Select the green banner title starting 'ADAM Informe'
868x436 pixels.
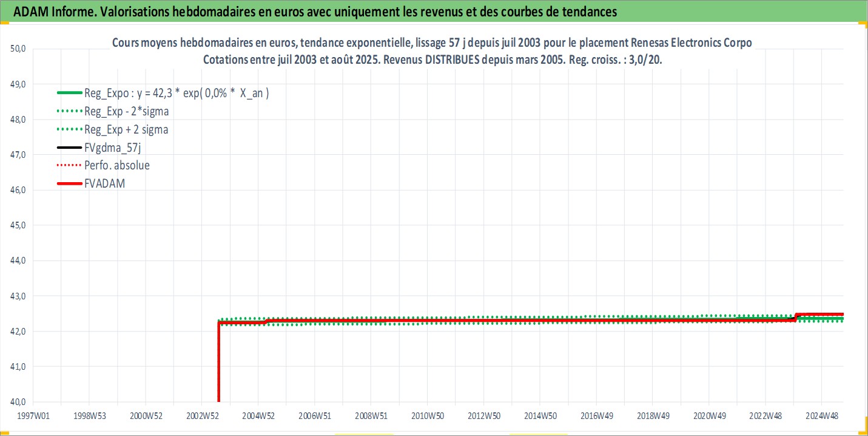(x=315, y=11)
